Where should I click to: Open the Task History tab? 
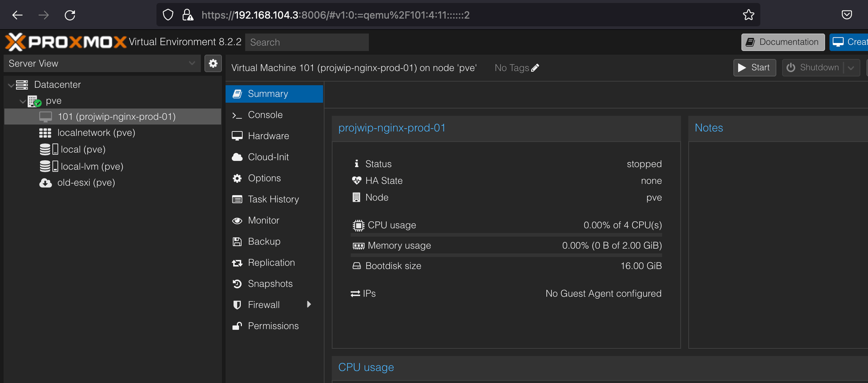274,199
